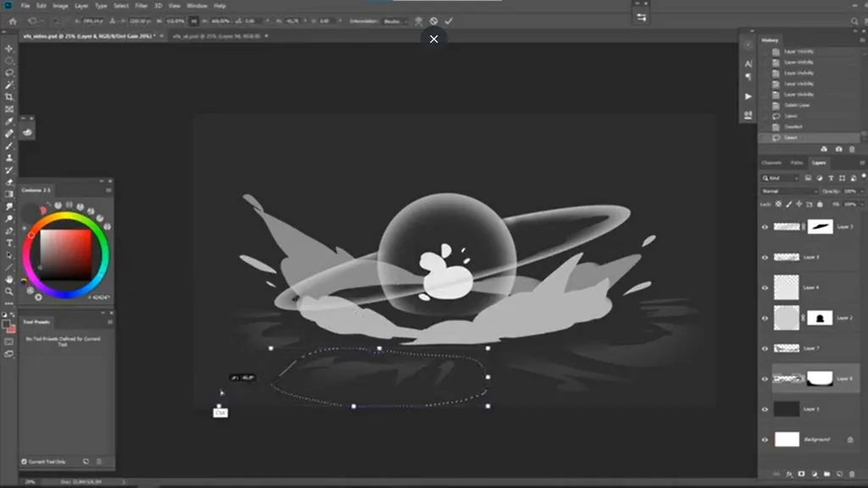Select Layer 3 mask thumbnail

click(820, 226)
